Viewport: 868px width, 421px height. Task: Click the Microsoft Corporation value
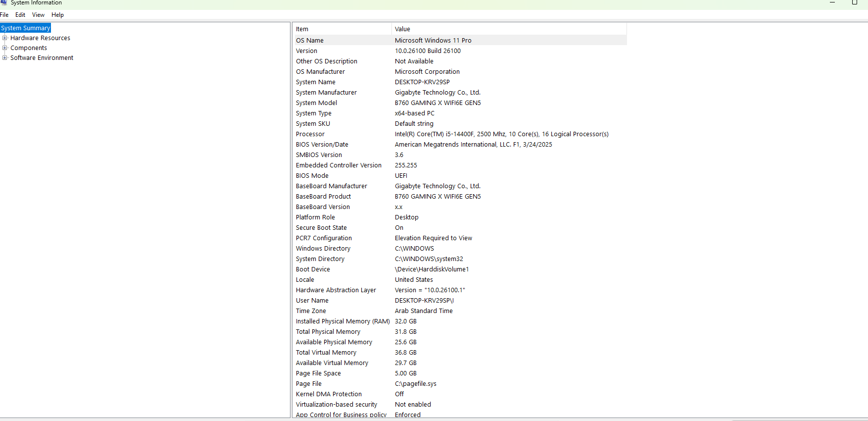[427, 72]
